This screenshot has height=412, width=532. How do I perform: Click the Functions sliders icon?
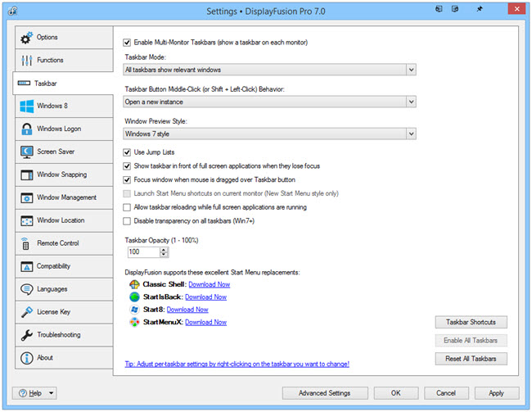tap(26, 61)
